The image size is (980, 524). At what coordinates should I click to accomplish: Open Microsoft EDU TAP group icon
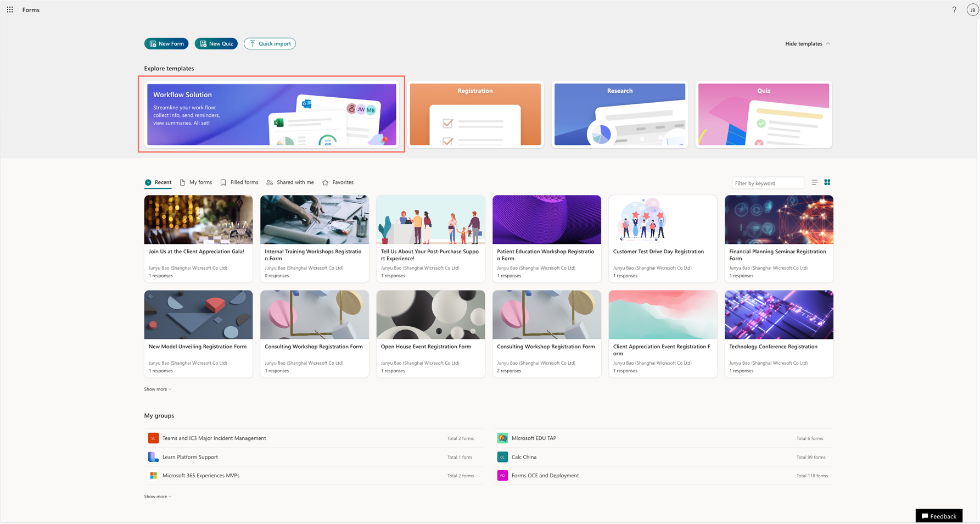pos(502,438)
